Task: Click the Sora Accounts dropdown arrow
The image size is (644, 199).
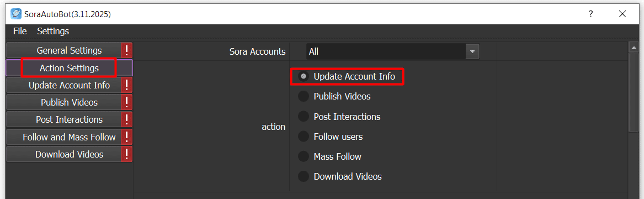Action: point(472,51)
